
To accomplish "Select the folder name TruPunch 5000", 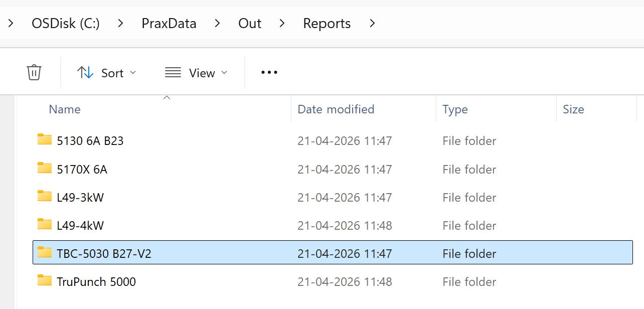I will pos(96,282).
